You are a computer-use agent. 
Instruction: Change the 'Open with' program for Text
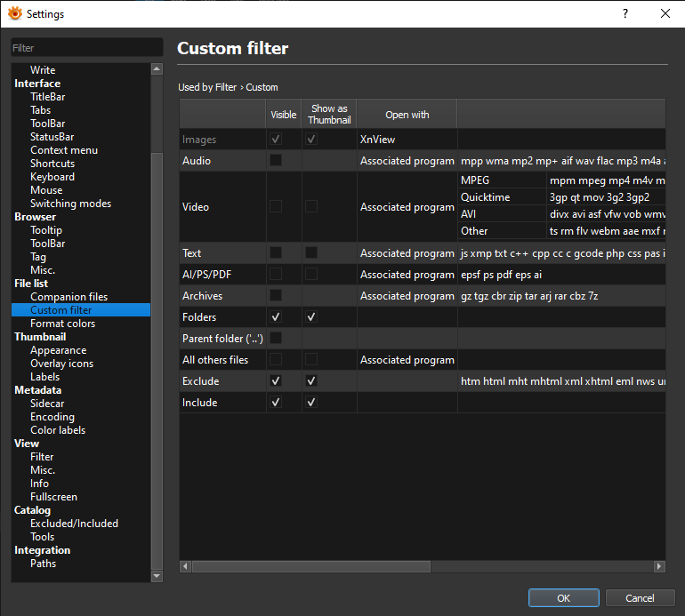point(407,253)
